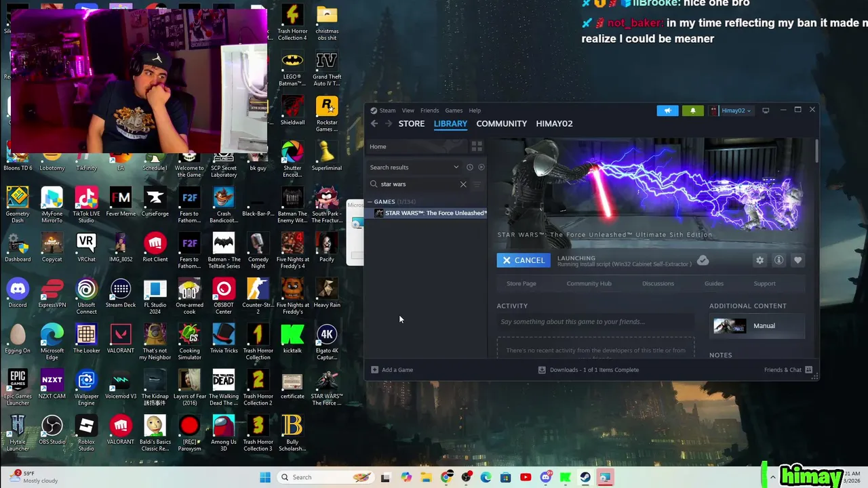Enter Big Picture mode monitor icon
This screenshot has height=488, width=868.
pyautogui.click(x=766, y=110)
